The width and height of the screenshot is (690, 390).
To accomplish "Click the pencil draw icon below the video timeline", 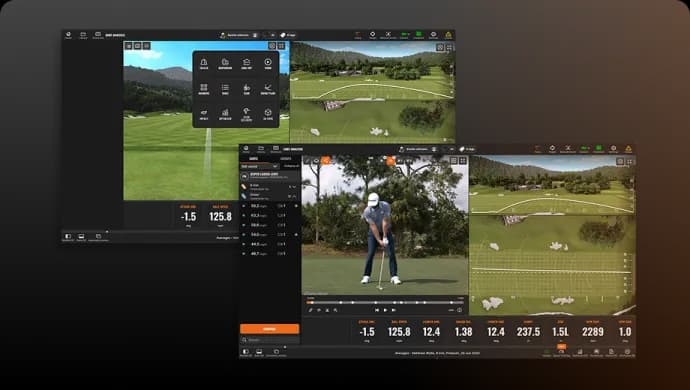I will click(x=310, y=310).
